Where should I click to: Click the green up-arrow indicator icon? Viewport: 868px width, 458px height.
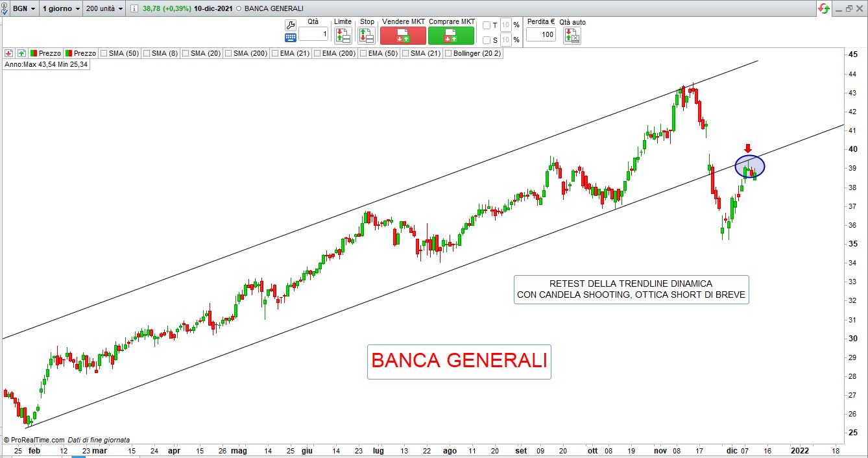[x=21, y=53]
